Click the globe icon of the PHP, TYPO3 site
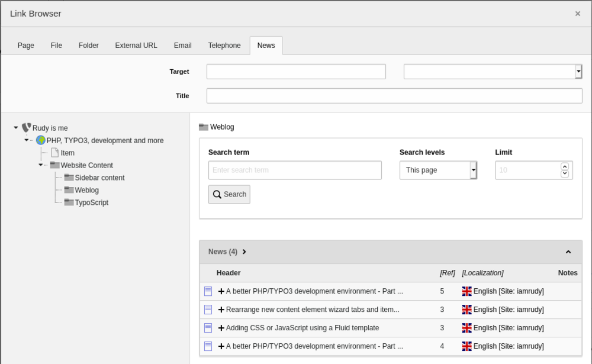The image size is (592, 364). pos(41,140)
